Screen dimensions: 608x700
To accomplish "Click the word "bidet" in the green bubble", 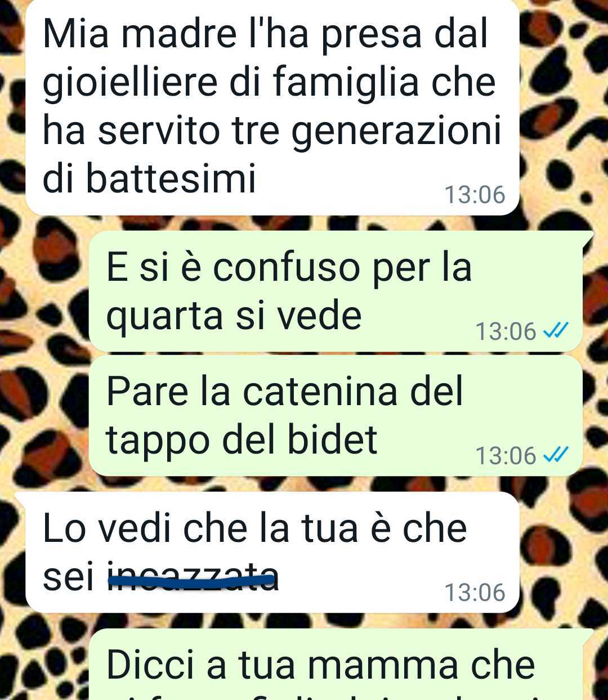I will coord(332,439).
